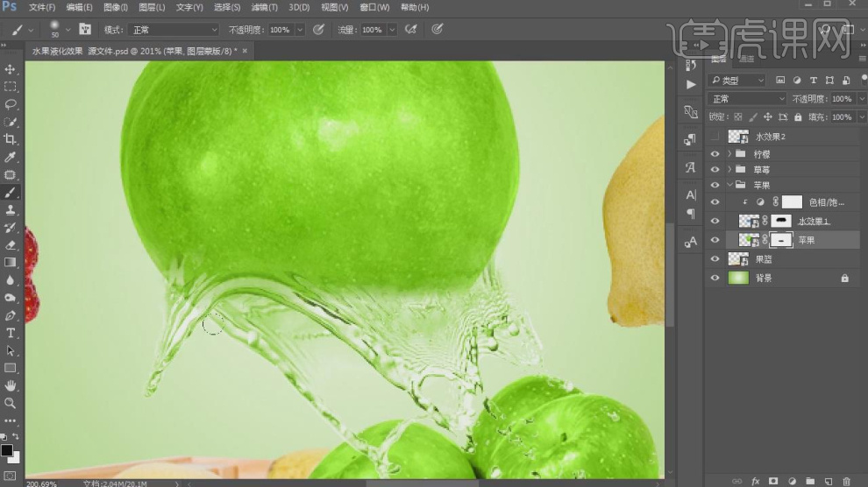This screenshot has width=868, height=487.
Task: Open the 图层(L) menu
Action: pyautogui.click(x=152, y=7)
